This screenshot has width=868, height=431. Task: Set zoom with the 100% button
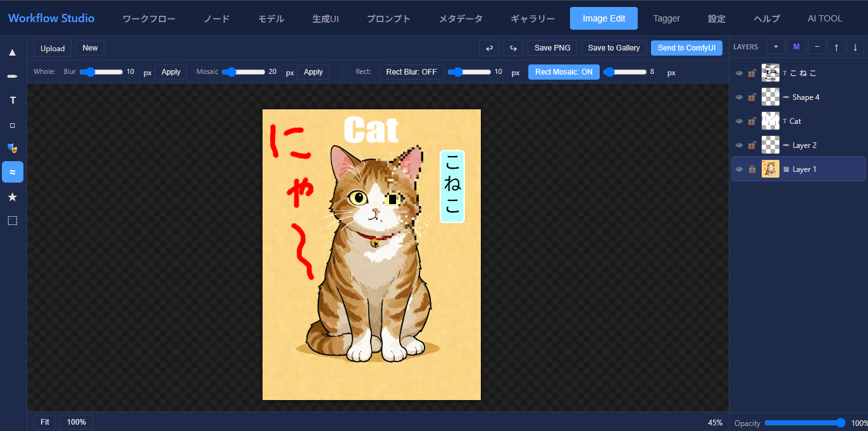(76, 422)
